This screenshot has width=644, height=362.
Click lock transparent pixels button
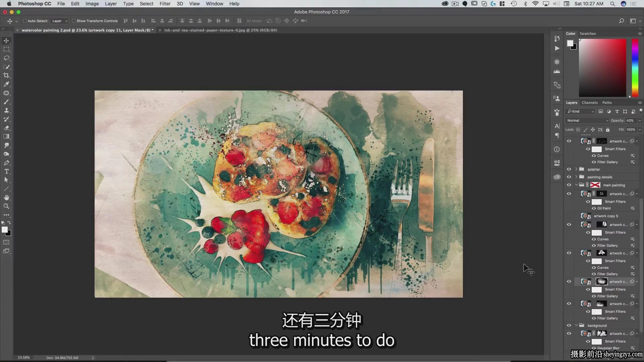(x=578, y=130)
